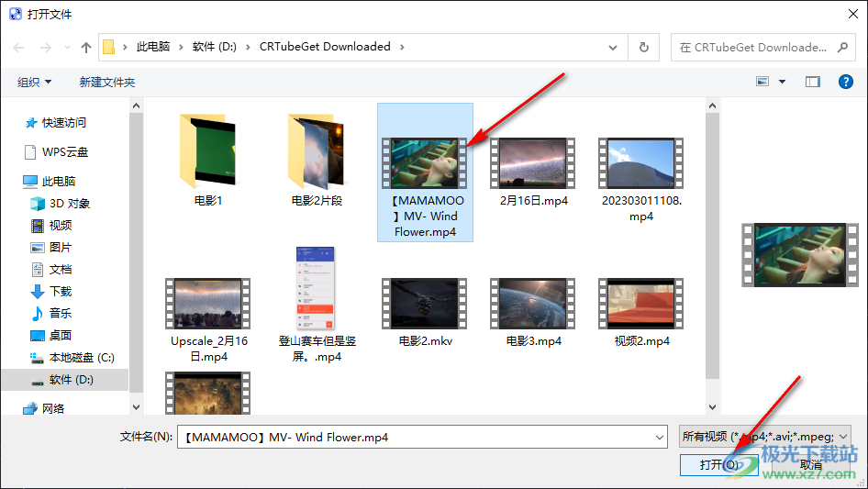Go forward with the forward arrow
This screenshot has height=489, width=868.
click(x=45, y=48)
